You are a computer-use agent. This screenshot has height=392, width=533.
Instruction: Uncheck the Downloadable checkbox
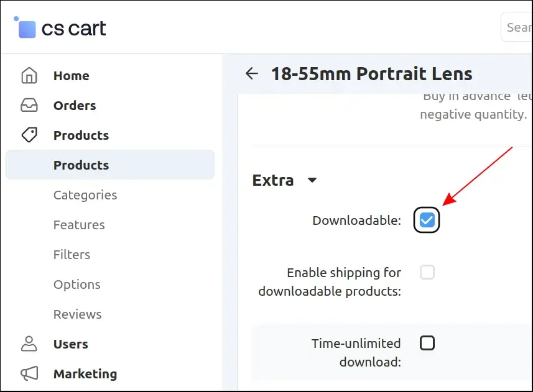click(427, 220)
